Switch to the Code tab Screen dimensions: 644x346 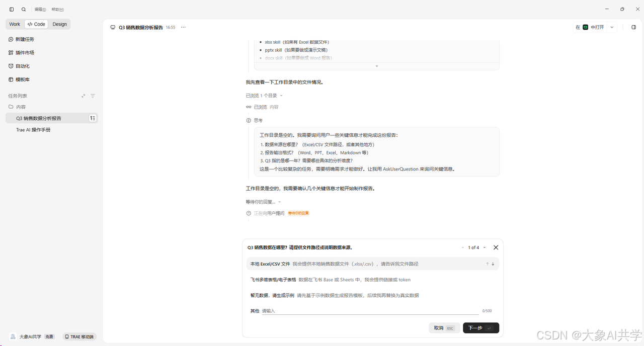click(x=36, y=24)
